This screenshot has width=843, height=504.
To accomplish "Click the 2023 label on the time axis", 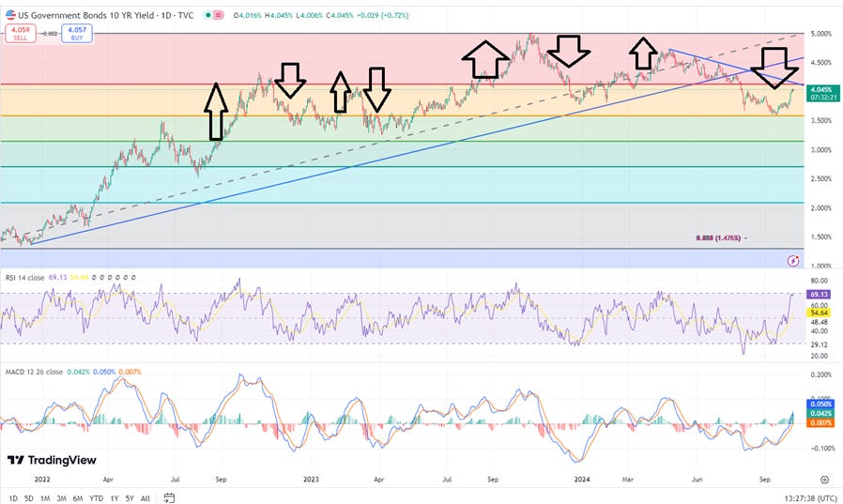I will pos(311,480).
